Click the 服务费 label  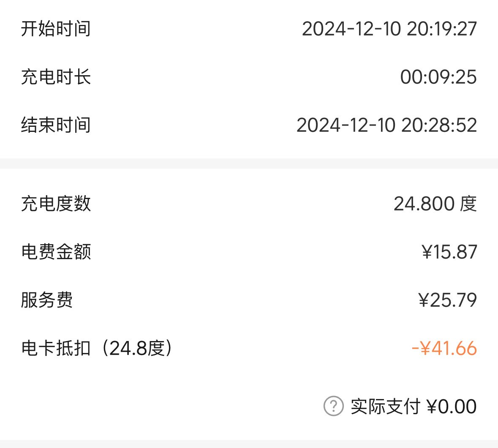47,300
